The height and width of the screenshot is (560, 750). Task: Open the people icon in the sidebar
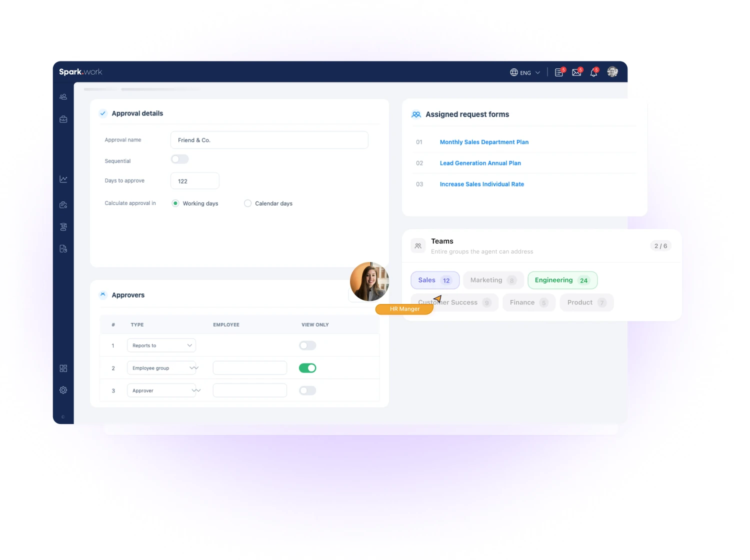coord(63,97)
